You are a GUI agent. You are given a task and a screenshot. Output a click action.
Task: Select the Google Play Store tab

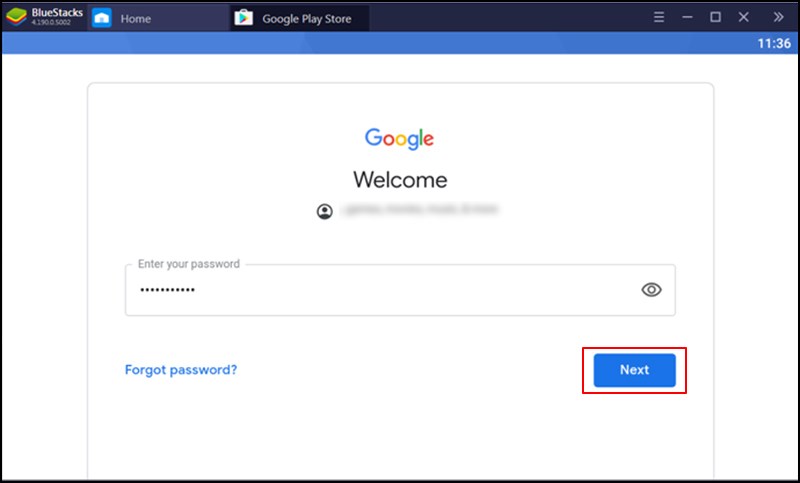[306, 18]
